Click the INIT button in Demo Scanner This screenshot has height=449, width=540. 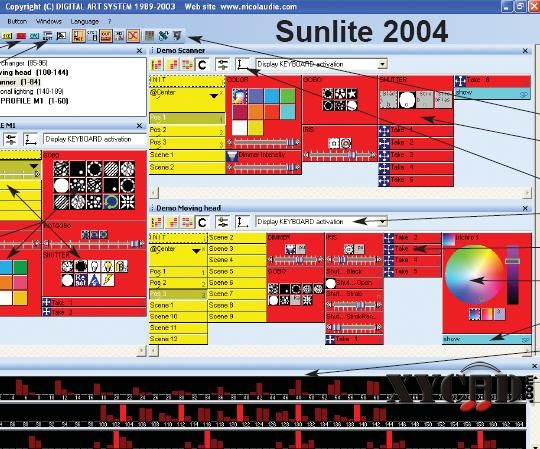187,81
